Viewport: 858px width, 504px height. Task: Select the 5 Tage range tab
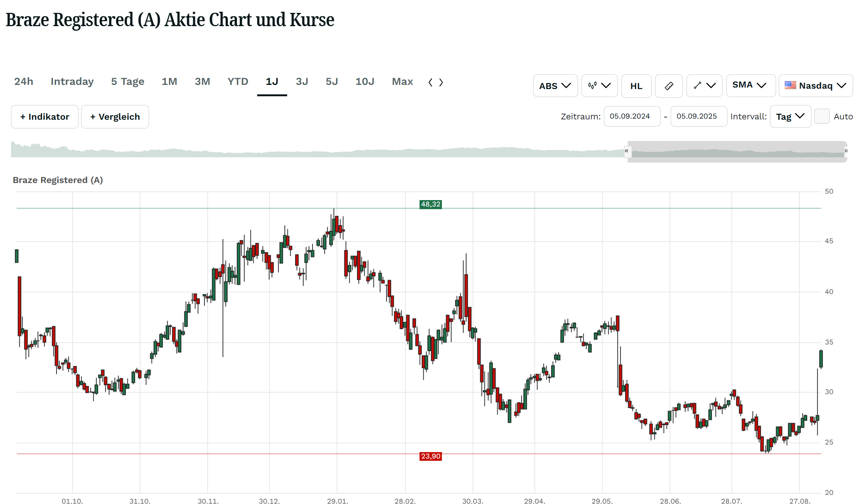[127, 81]
